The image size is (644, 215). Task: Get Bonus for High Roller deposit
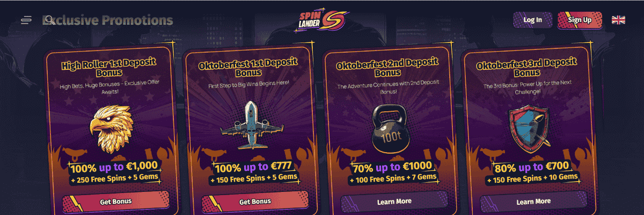tap(116, 202)
